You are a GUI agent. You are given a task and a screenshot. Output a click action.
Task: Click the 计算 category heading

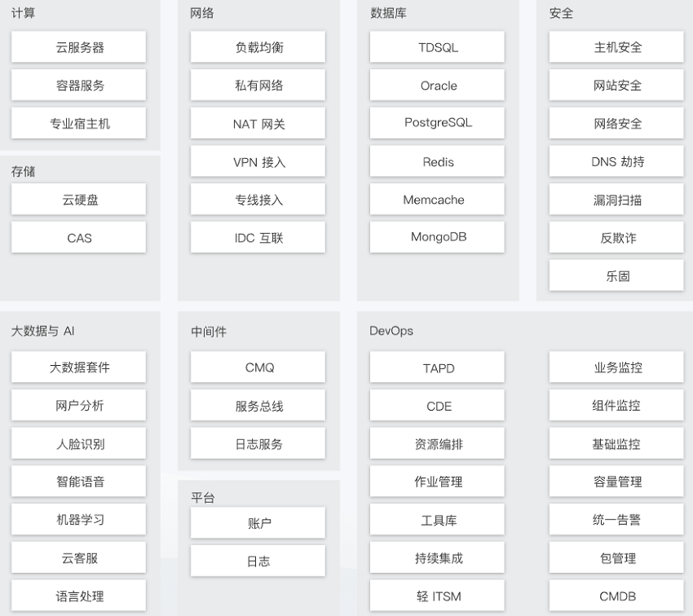point(24,13)
